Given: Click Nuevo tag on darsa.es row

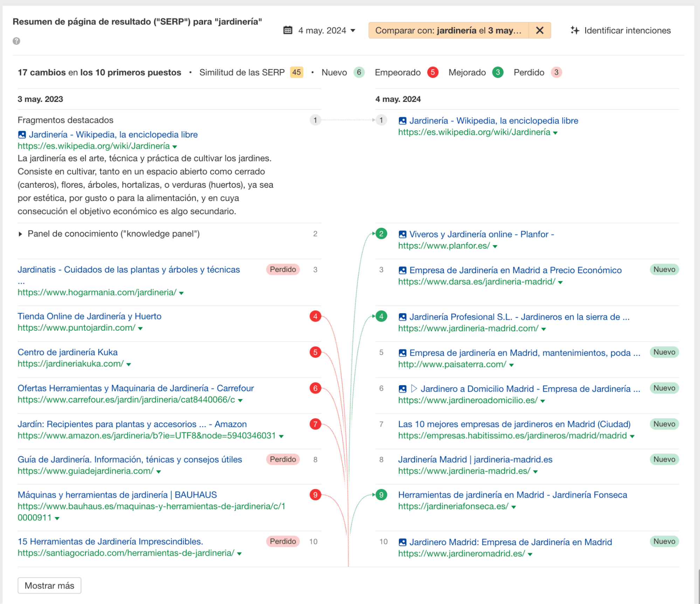Looking at the screenshot, I should coord(664,269).
